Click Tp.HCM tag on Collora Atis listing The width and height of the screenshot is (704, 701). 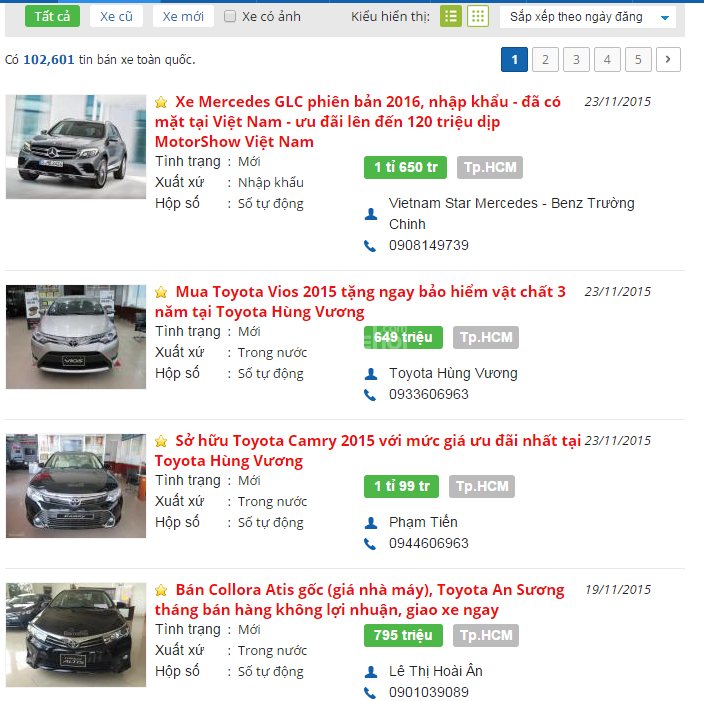coord(486,635)
